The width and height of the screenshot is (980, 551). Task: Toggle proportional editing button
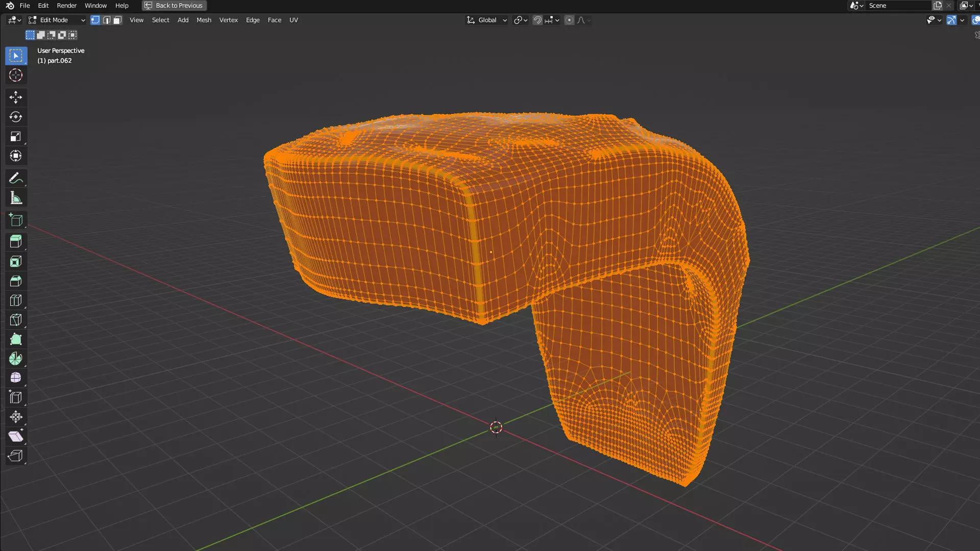pos(569,20)
